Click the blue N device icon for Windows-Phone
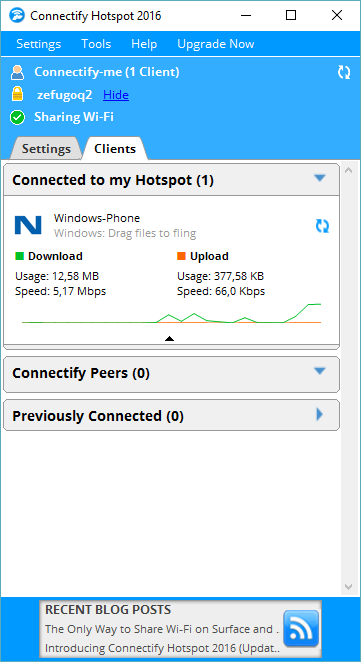 coord(28,225)
